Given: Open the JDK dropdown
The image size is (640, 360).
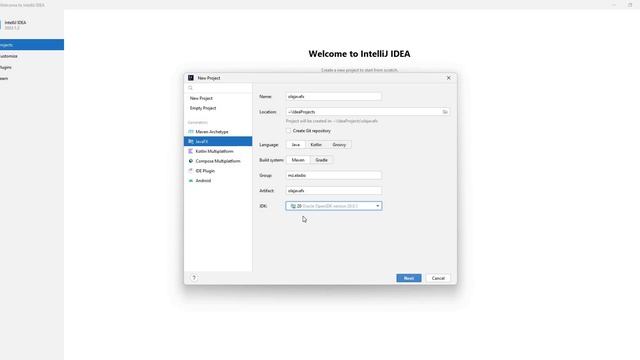Looking at the screenshot, I should pyautogui.click(x=334, y=206).
